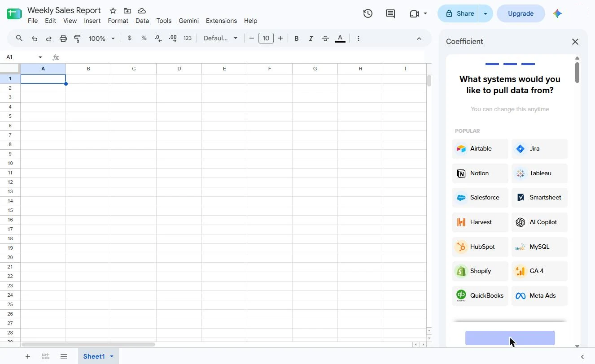
Task: Open the Extensions menu
Action: 221,21
